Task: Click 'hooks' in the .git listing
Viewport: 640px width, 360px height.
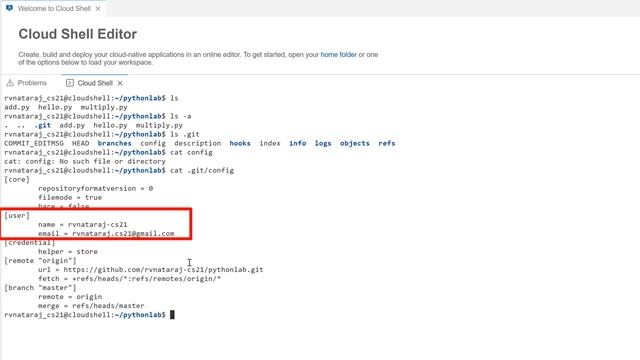Action: [240, 143]
